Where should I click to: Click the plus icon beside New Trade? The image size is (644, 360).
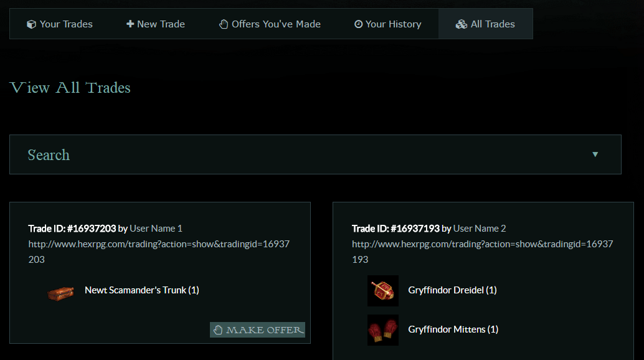coord(130,24)
